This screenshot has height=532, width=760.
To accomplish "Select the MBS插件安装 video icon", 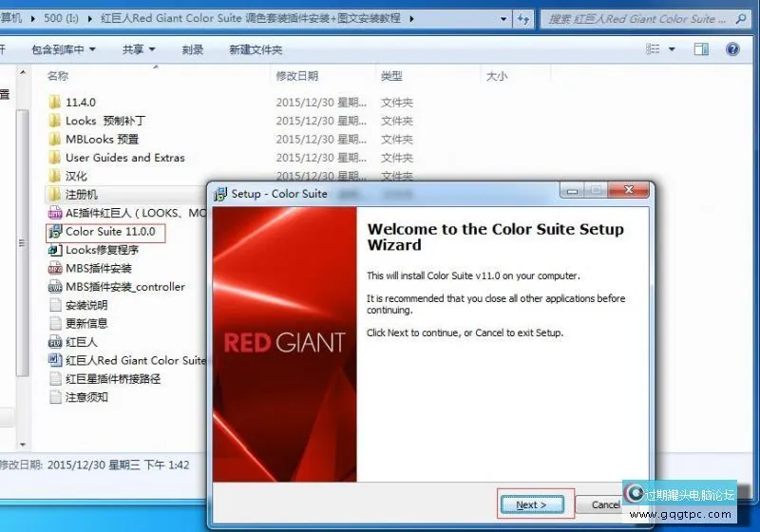I will tap(55, 269).
